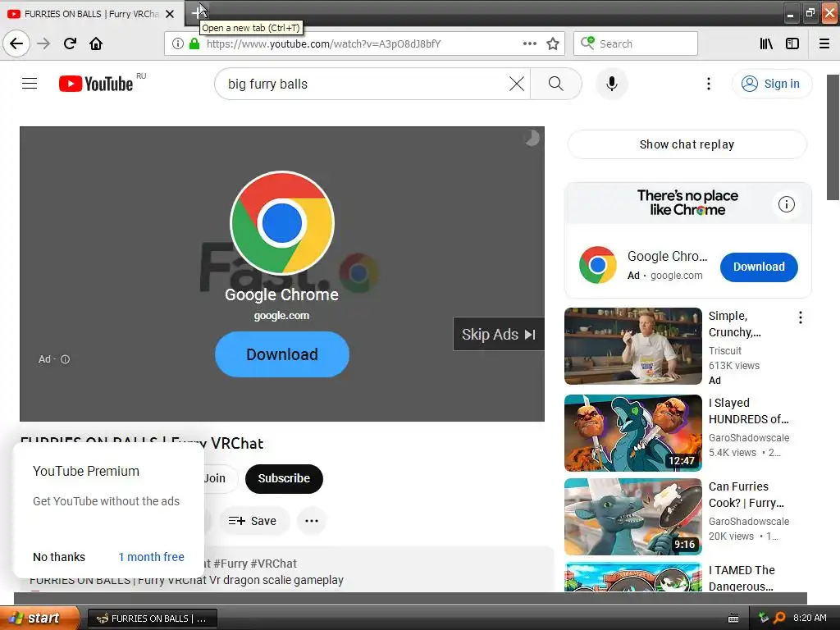Screen dimensions: 840x630
Task: Search with your voice microphone icon
Action: 612,84
